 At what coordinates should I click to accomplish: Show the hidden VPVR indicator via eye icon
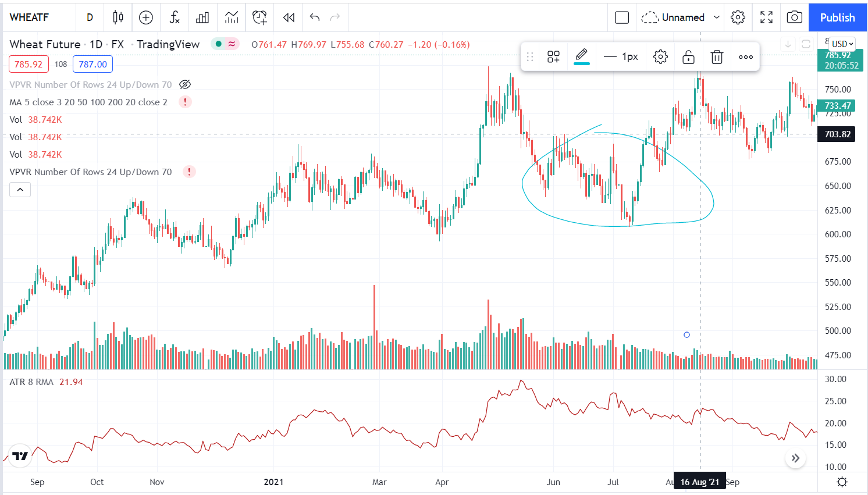pos(185,84)
